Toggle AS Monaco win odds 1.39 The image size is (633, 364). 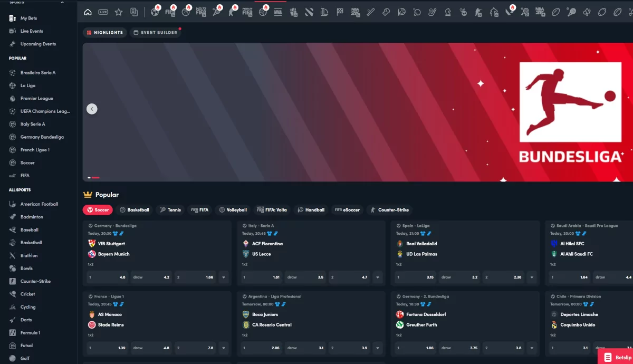[x=107, y=348]
